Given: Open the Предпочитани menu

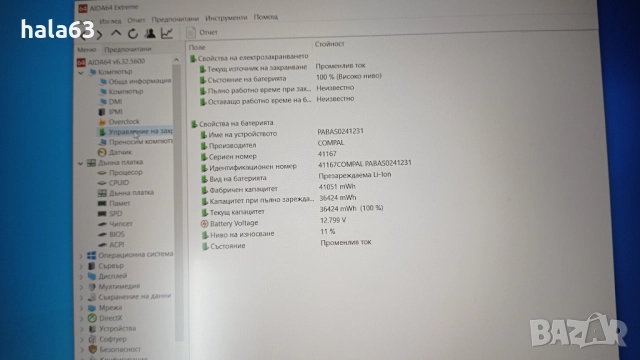Looking at the screenshot, I should (x=175, y=19).
